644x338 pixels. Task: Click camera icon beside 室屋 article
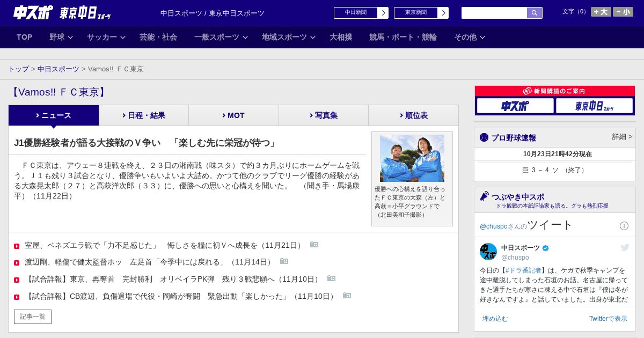[314, 245]
